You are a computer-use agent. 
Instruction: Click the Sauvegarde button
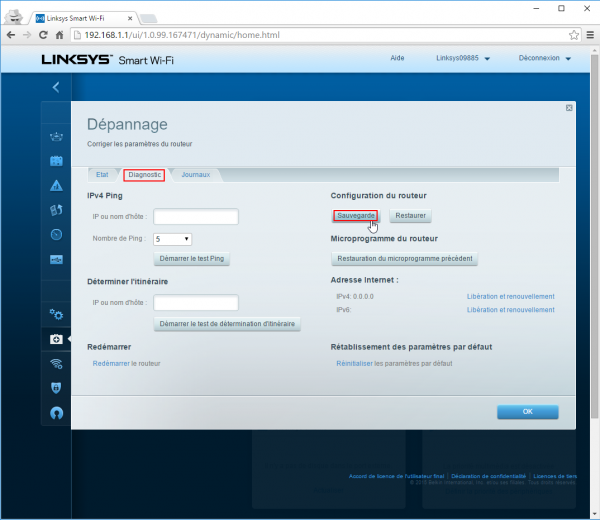(x=358, y=215)
